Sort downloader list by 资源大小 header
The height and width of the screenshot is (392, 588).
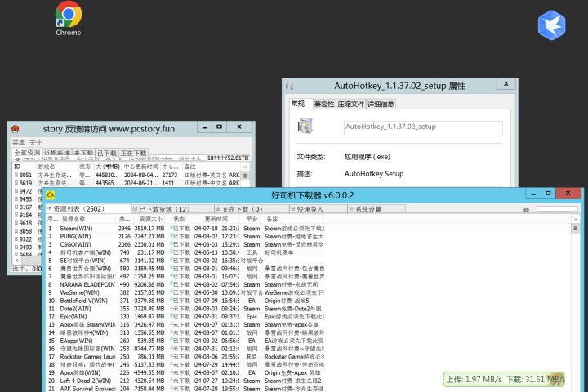click(151, 219)
